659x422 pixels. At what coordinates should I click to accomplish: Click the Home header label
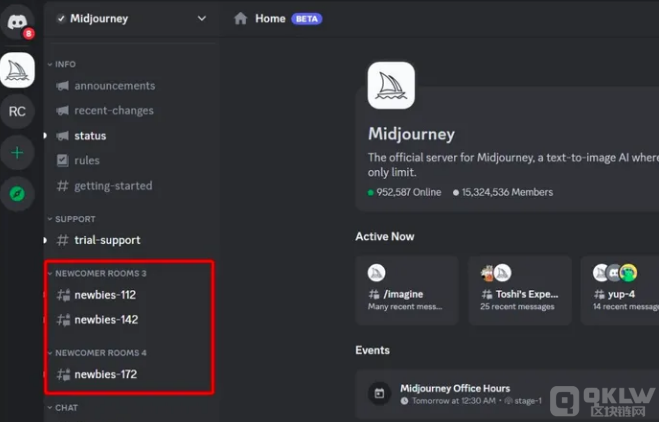(x=270, y=19)
